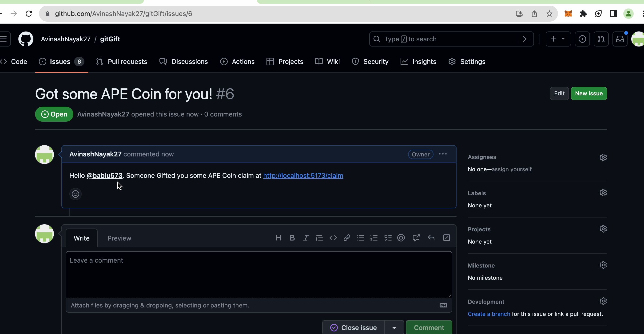Open the localhost:5173/claim link
644x334 pixels.
(x=303, y=175)
